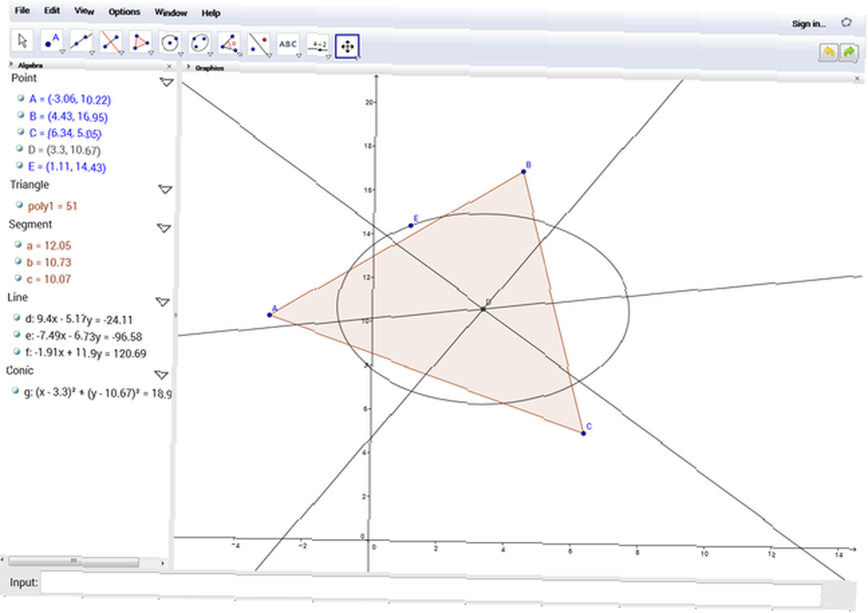
Task: Toggle visibility of point A
Action: [21, 98]
